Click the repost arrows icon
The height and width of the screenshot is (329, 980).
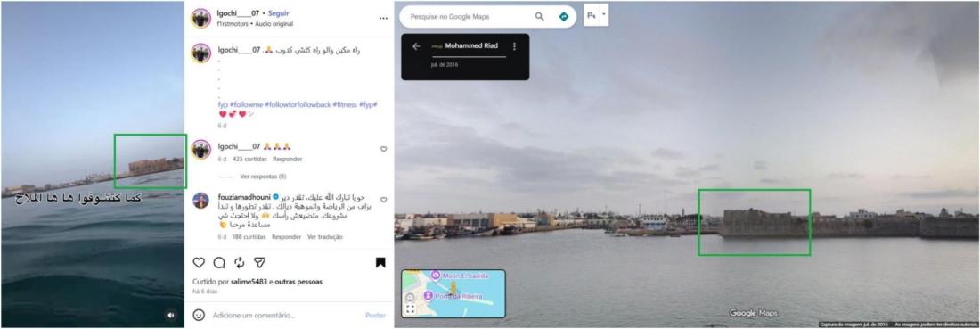tap(240, 263)
